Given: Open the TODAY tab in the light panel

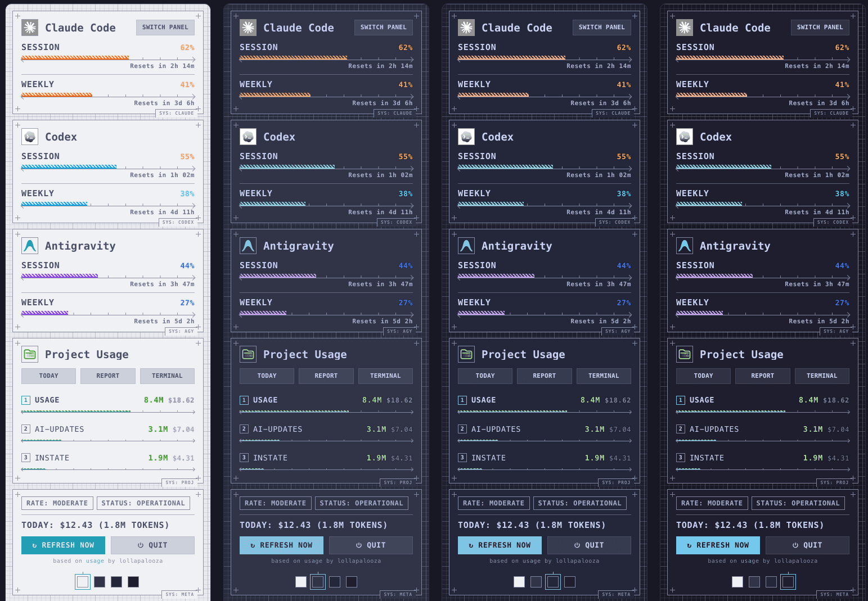Looking at the screenshot, I should (48, 376).
